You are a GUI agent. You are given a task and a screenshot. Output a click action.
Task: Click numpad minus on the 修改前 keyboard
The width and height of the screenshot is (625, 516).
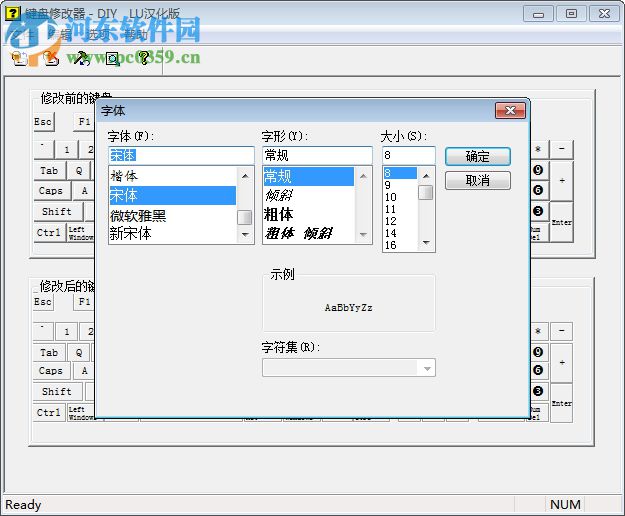(x=562, y=149)
